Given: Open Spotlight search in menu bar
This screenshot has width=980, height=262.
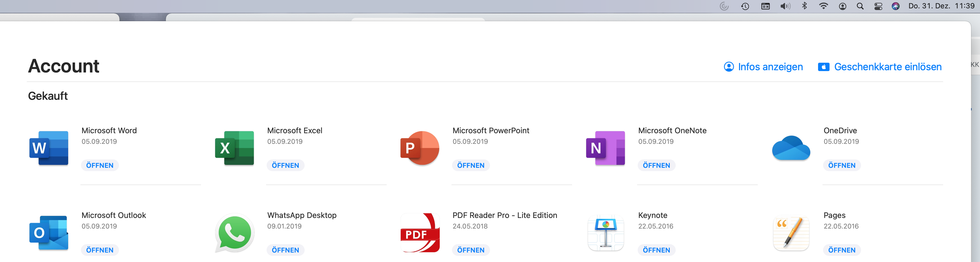Looking at the screenshot, I should [x=860, y=6].
